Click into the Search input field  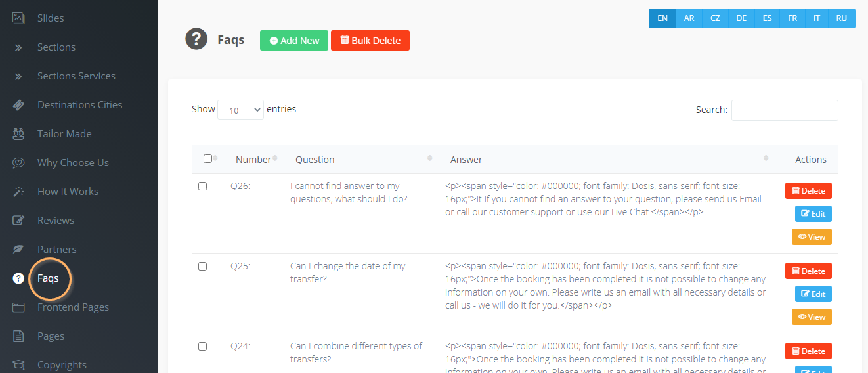(x=785, y=110)
